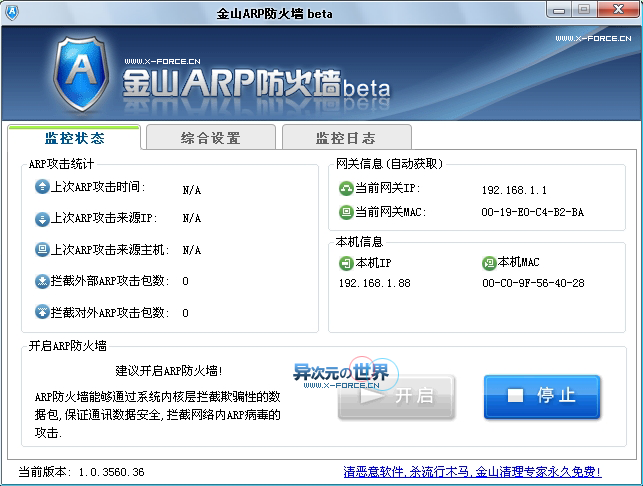Maximize the ARP firewall window
The width and height of the screenshot is (643, 486).
click(584, 9)
